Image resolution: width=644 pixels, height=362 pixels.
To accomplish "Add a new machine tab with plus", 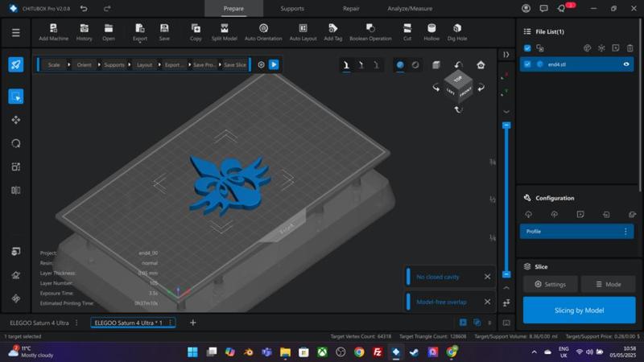I will pyautogui.click(x=192, y=323).
